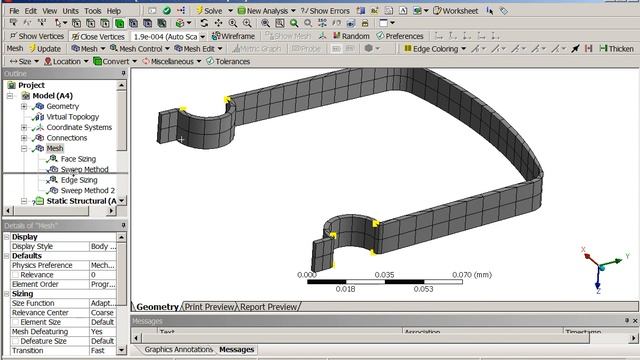The height and width of the screenshot is (360, 640).
Task: Click the Worksheet button
Action: pos(456,11)
